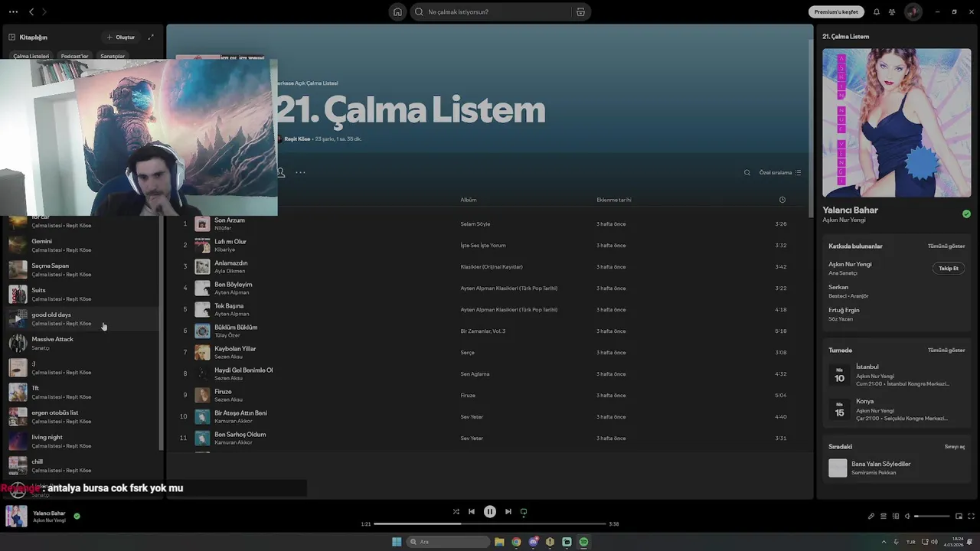980x551 pixels.
Task: Open the friend activity icon
Action: coord(892,11)
